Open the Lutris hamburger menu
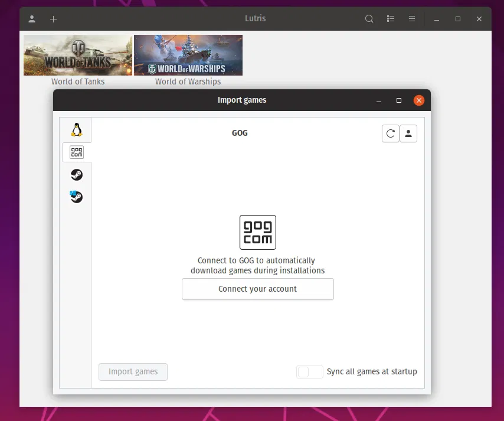This screenshot has height=421, width=504. [412, 19]
